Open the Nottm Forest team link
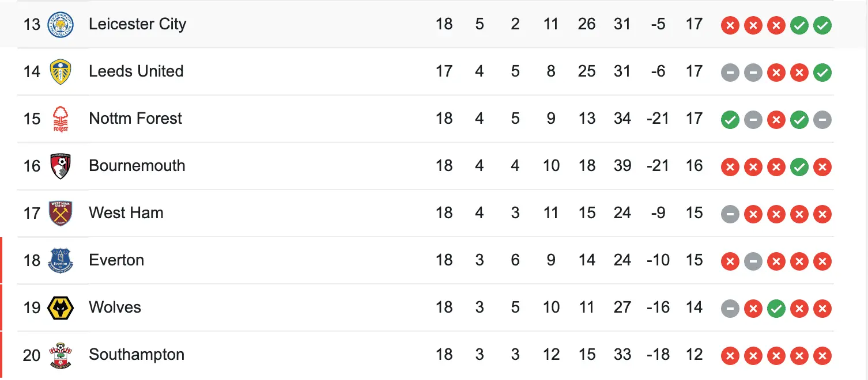Image resolution: width=868 pixels, height=380 pixels. [135, 119]
